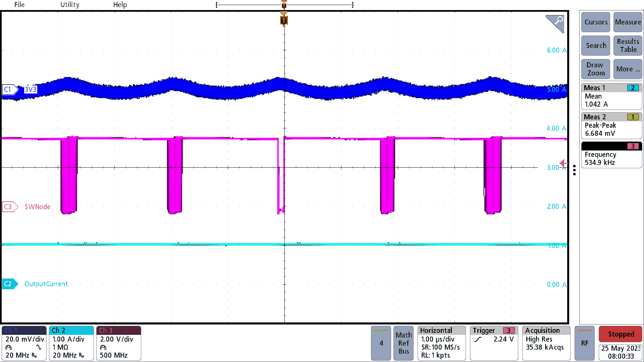Click the AC coupling icon in Ch 1 badge
Image resolution: width=644 pixels, height=362 pixels.
(x=39, y=347)
